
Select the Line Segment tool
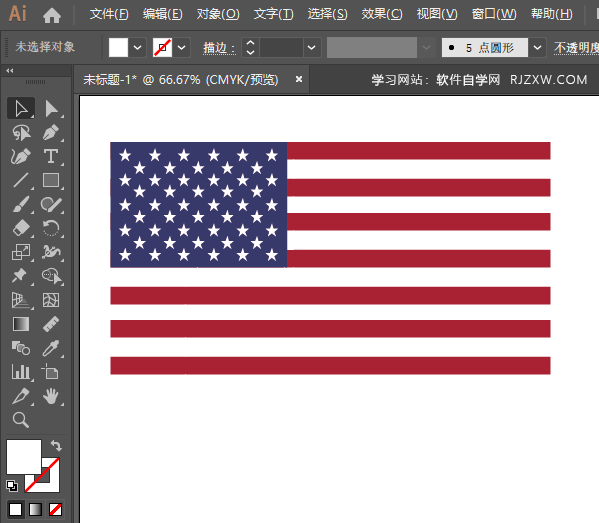(x=21, y=180)
